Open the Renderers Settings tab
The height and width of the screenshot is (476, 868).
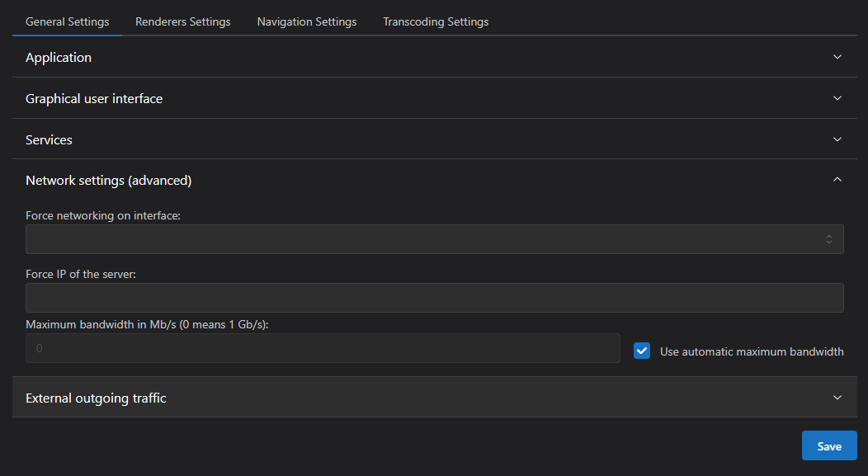182,22
